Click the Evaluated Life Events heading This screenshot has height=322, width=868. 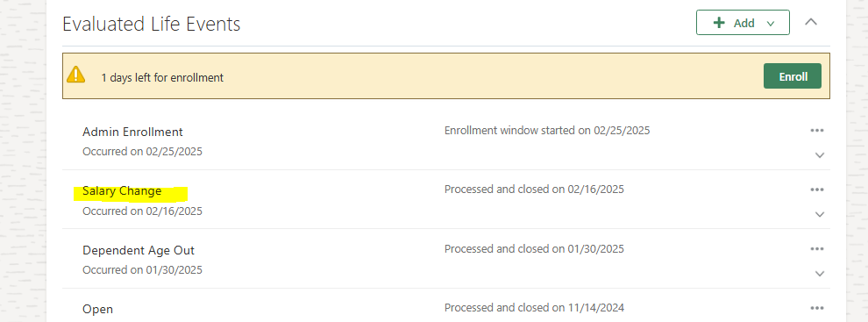click(151, 25)
